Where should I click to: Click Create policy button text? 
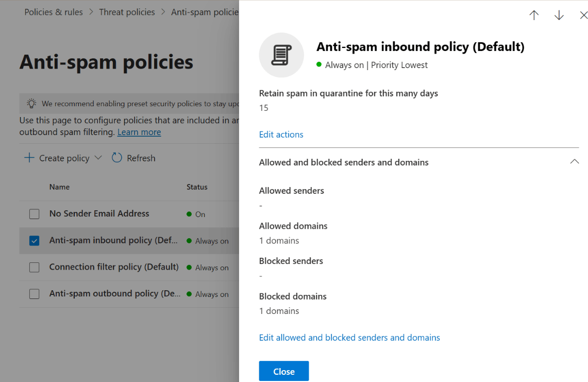[64, 158]
